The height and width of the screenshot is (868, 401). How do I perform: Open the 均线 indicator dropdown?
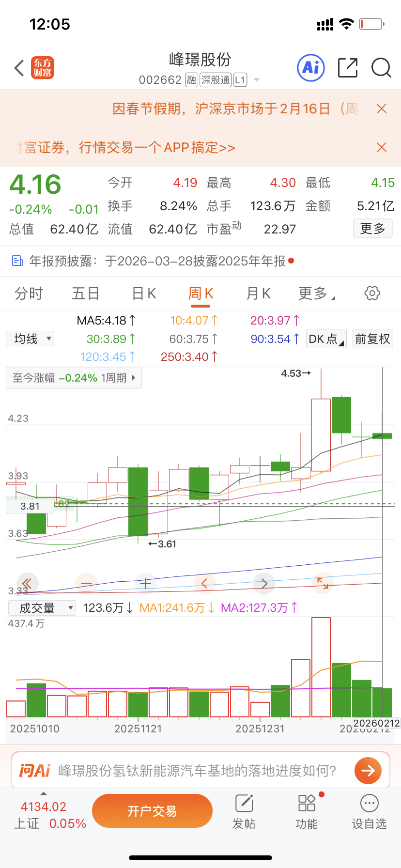[x=30, y=339]
